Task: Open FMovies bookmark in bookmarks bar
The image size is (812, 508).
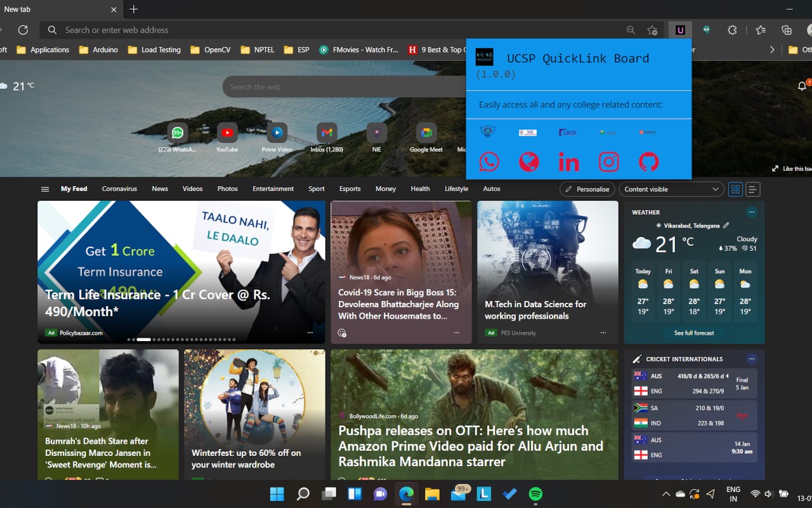Action: pyautogui.click(x=358, y=50)
